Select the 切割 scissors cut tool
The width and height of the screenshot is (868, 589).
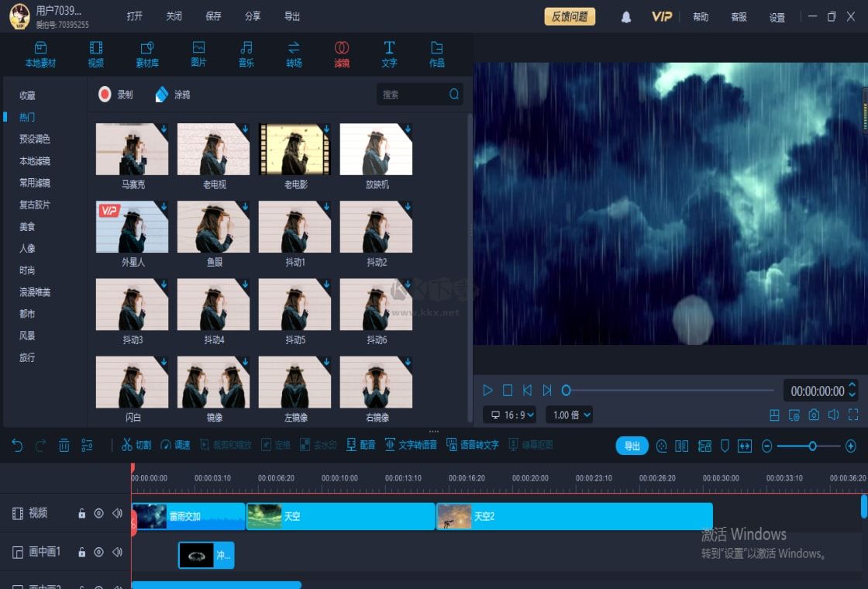point(136,446)
